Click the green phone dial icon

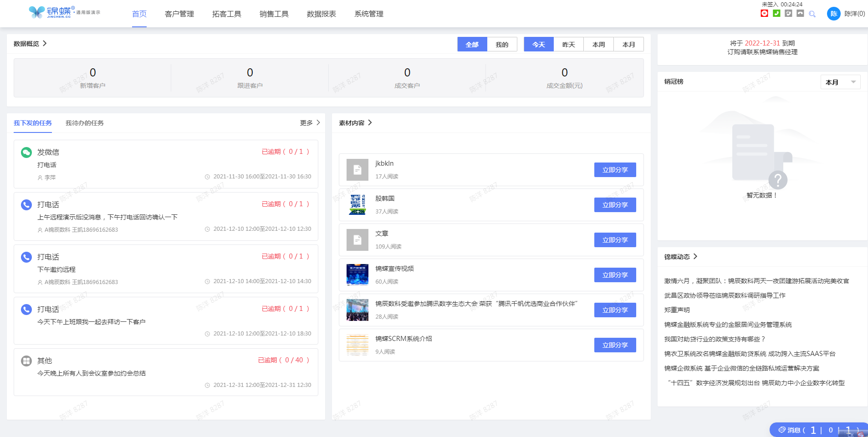pos(776,14)
